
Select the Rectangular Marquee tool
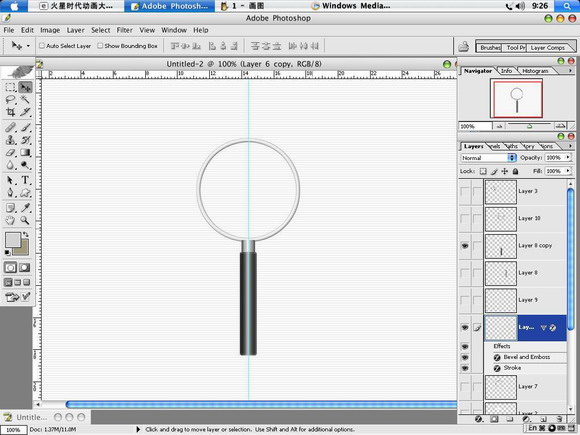point(10,87)
